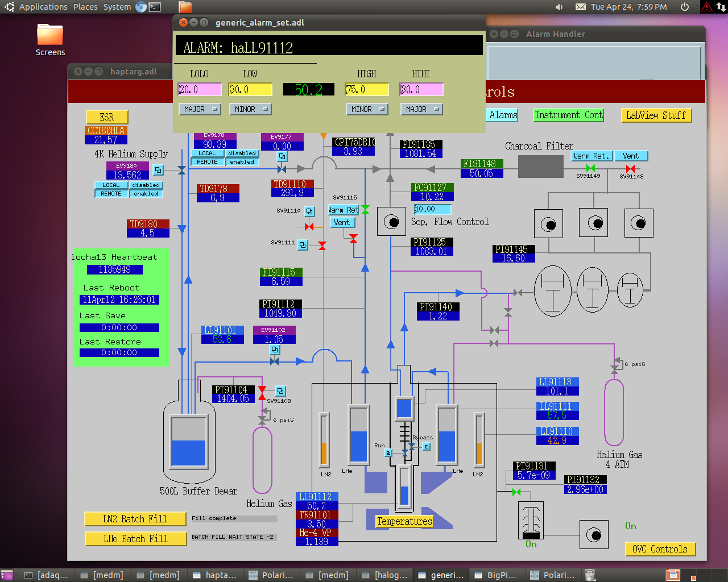Viewport: 728px width, 582px height.
Task: Click the separator pump symbol above Sep. Flow Control
Action: click(391, 222)
